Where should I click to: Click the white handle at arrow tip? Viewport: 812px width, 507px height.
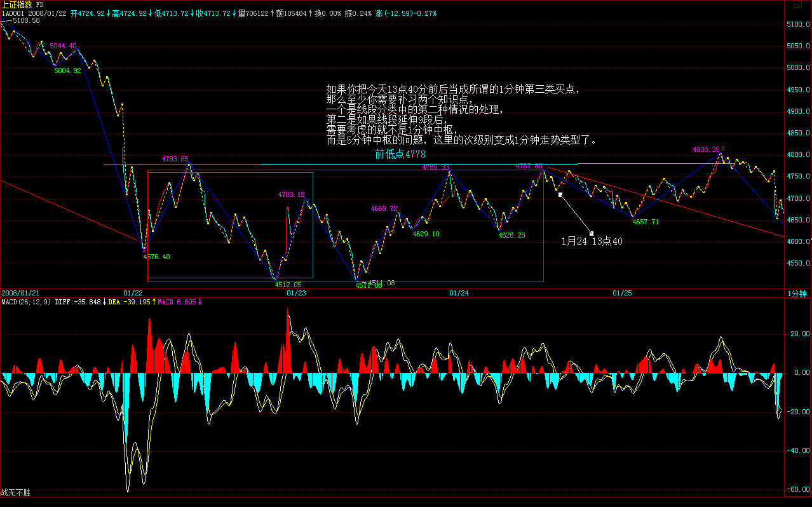[592, 233]
